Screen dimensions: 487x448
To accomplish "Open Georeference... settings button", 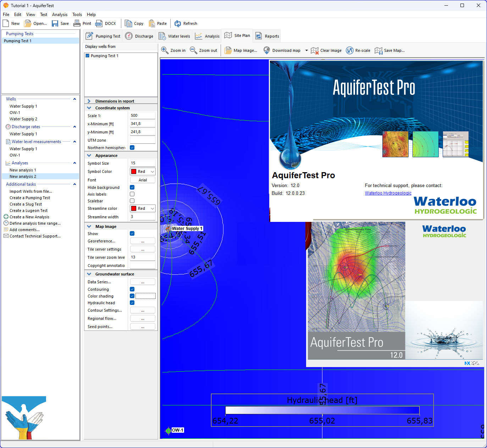I will (143, 241).
